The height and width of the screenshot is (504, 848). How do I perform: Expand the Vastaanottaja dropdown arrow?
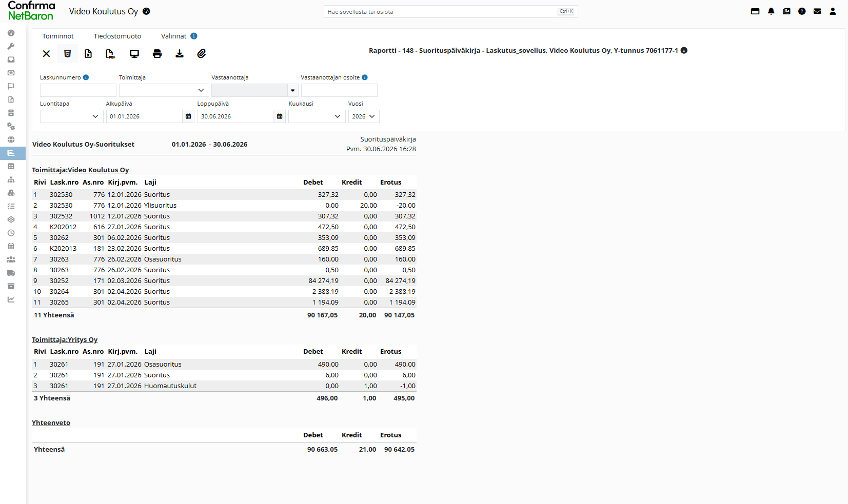pos(292,90)
